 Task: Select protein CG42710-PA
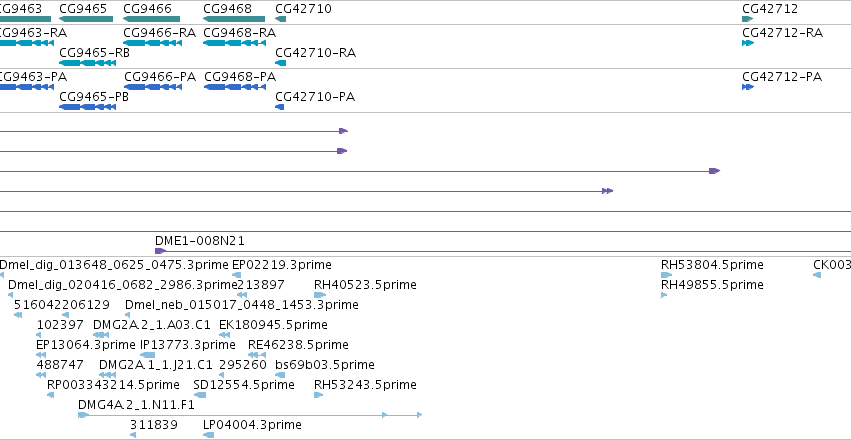click(x=315, y=97)
